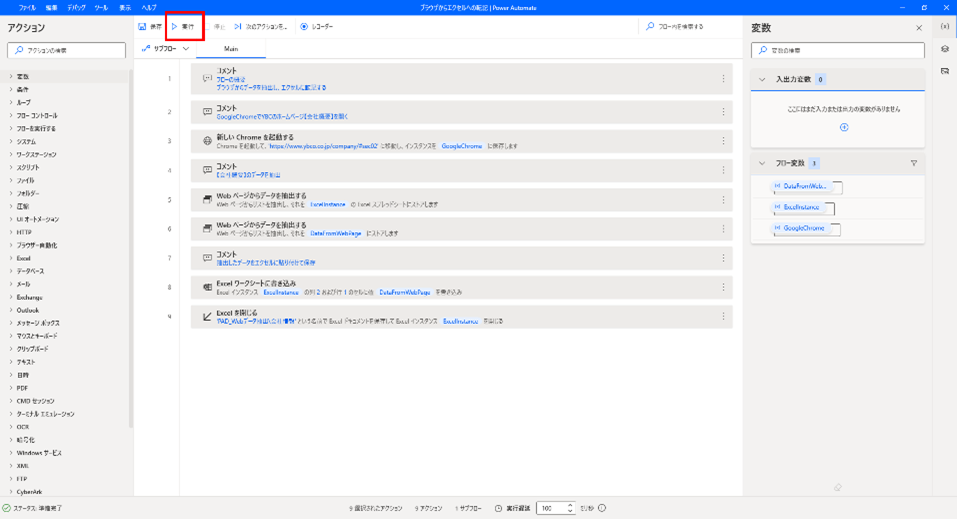The image size is (957, 519).
Task: Click the flow variables filter icon
Action: (914, 163)
